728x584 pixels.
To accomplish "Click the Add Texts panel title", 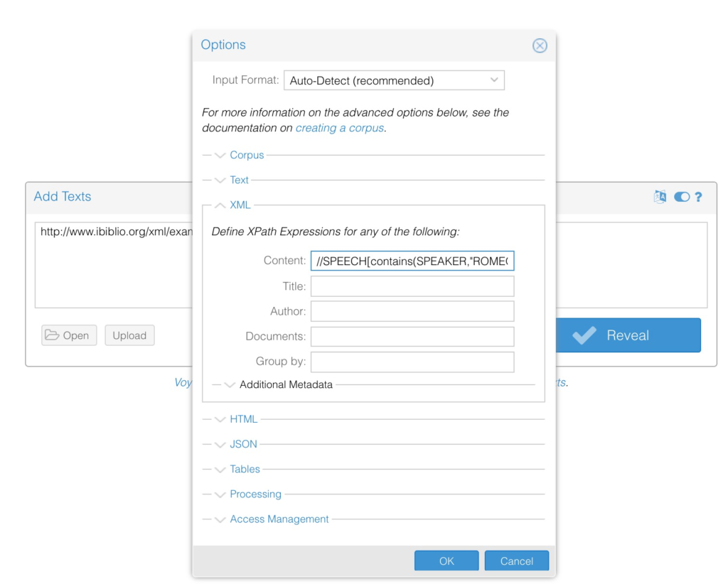I will coord(63,196).
